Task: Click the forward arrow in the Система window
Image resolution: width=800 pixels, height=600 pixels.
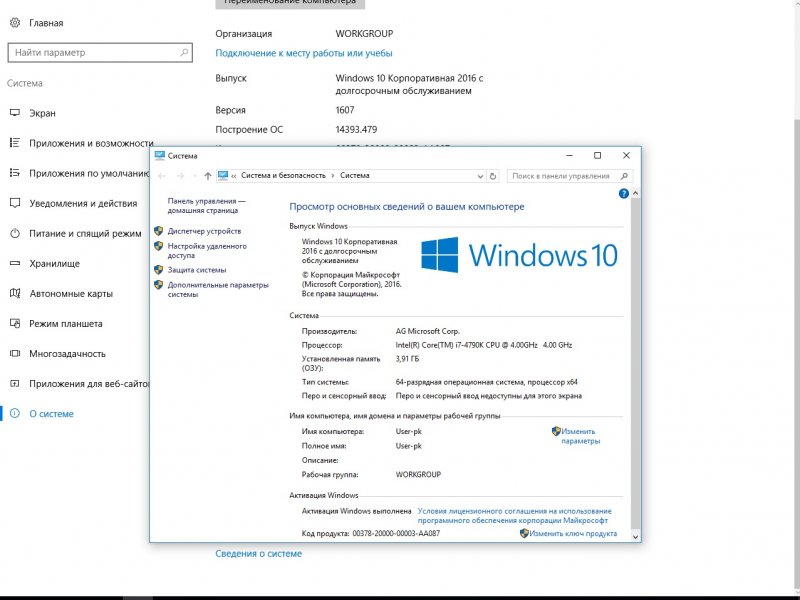Action: tap(180, 176)
